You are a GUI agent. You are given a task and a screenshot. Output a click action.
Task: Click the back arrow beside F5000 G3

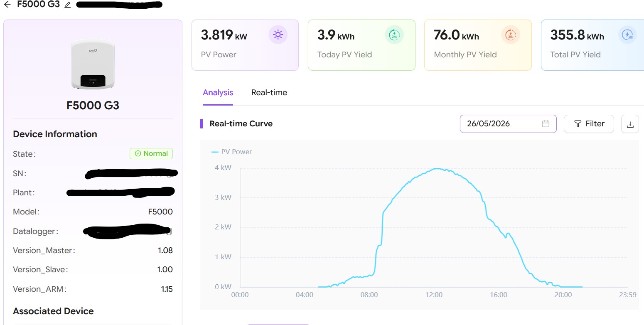point(7,5)
